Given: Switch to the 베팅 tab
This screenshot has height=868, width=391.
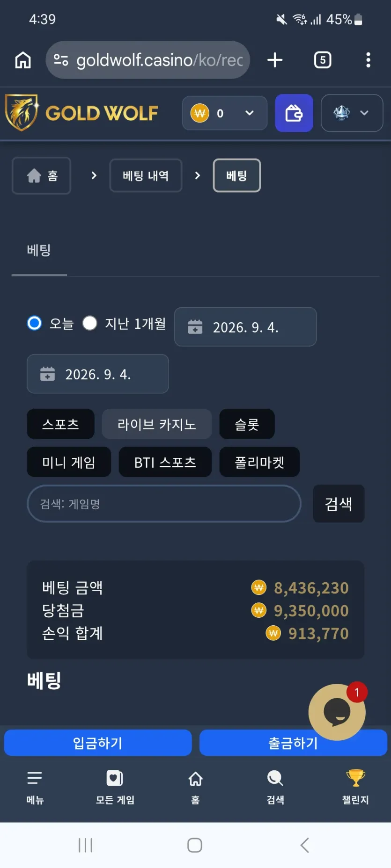Looking at the screenshot, I should (39, 250).
